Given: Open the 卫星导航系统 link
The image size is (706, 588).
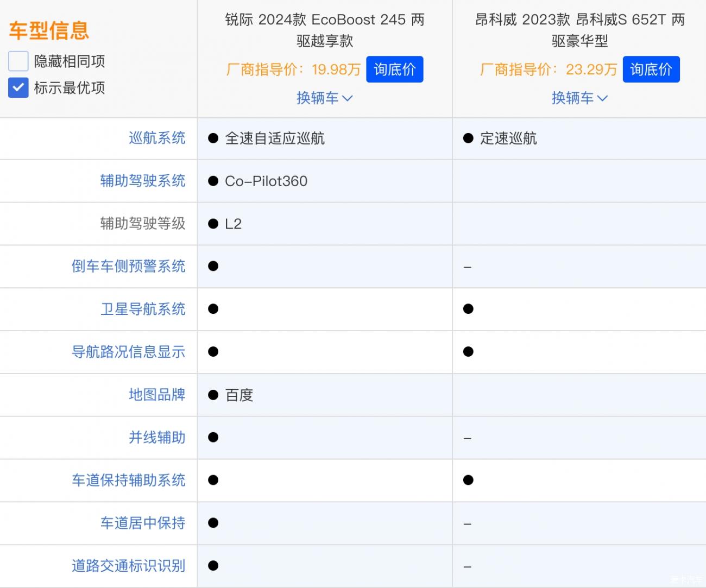Looking at the screenshot, I should point(143,309).
